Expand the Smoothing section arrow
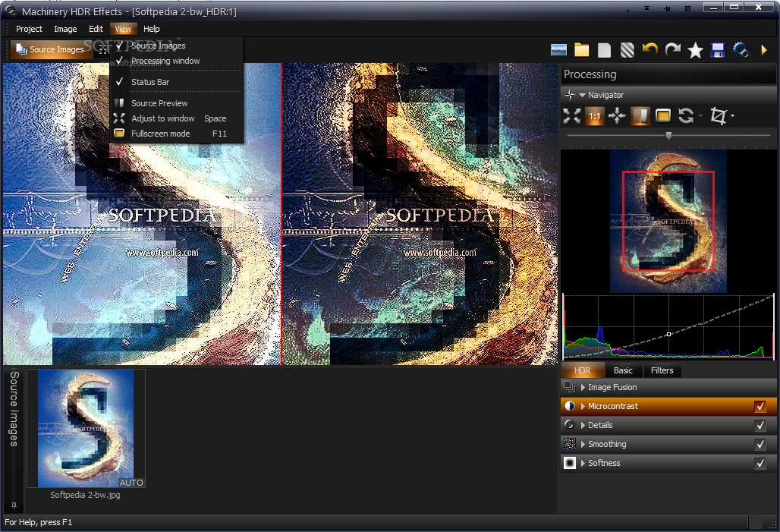 pyautogui.click(x=583, y=444)
